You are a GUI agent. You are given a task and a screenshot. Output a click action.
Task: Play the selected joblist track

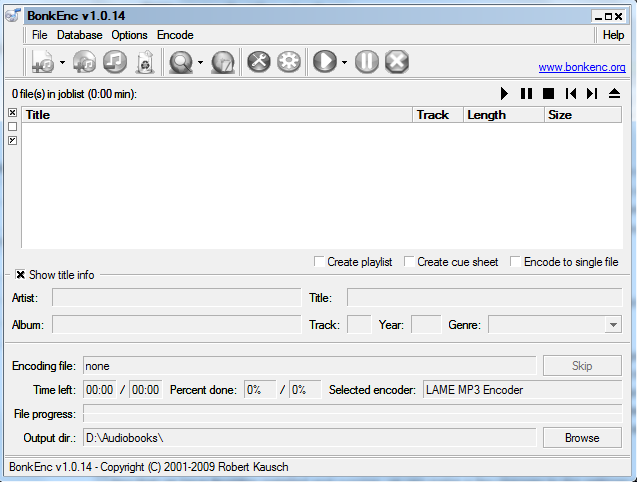504,94
